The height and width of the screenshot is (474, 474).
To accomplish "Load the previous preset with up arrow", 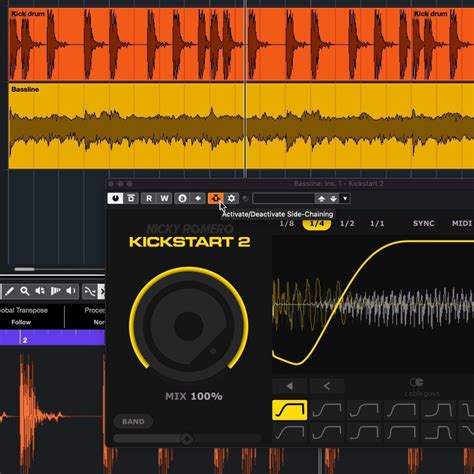I will tap(321, 199).
